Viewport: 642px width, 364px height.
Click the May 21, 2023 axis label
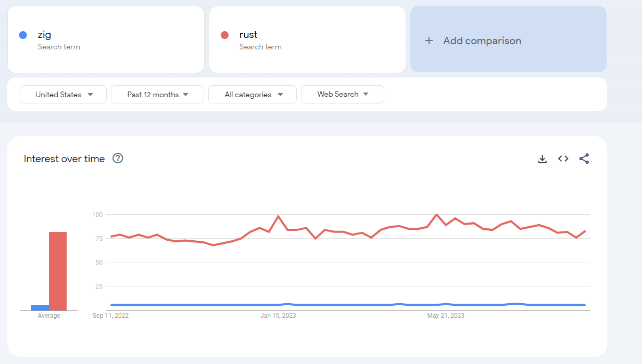446,316
